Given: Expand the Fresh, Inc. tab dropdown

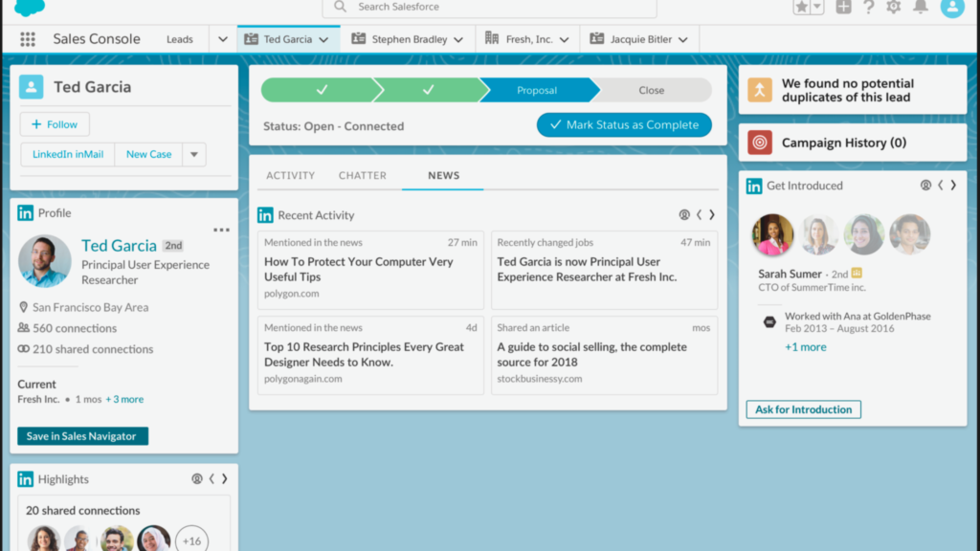Looking at the screenshot, I should click(x=565, y=40).
